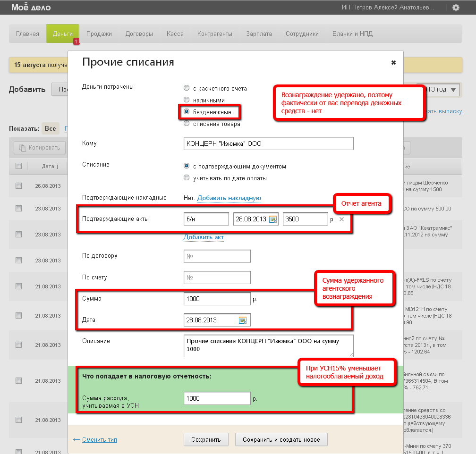The height and width of the screenshot is (454, 476).
Task: Select the наличными payment option
Action: click(187, 100)
